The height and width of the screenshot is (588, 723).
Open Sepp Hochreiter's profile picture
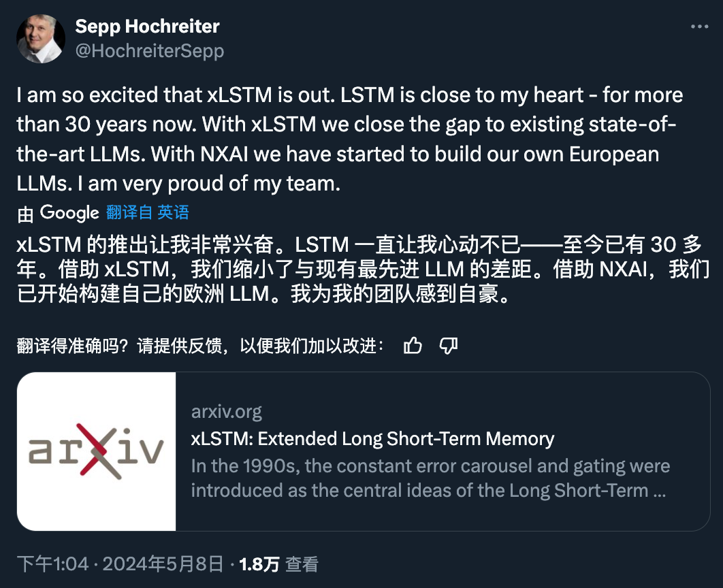tap(41, 39)
